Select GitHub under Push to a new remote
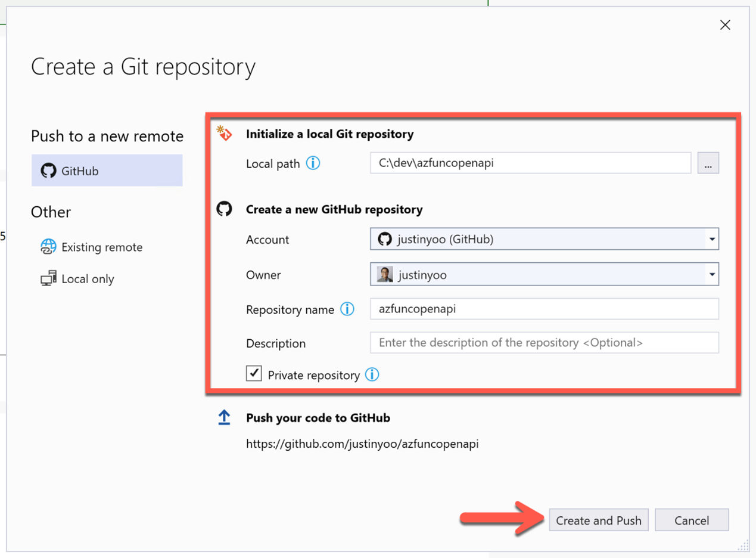The width and height of the screenshot is (756, 558). pyautogui.click(x=107, y=170)
